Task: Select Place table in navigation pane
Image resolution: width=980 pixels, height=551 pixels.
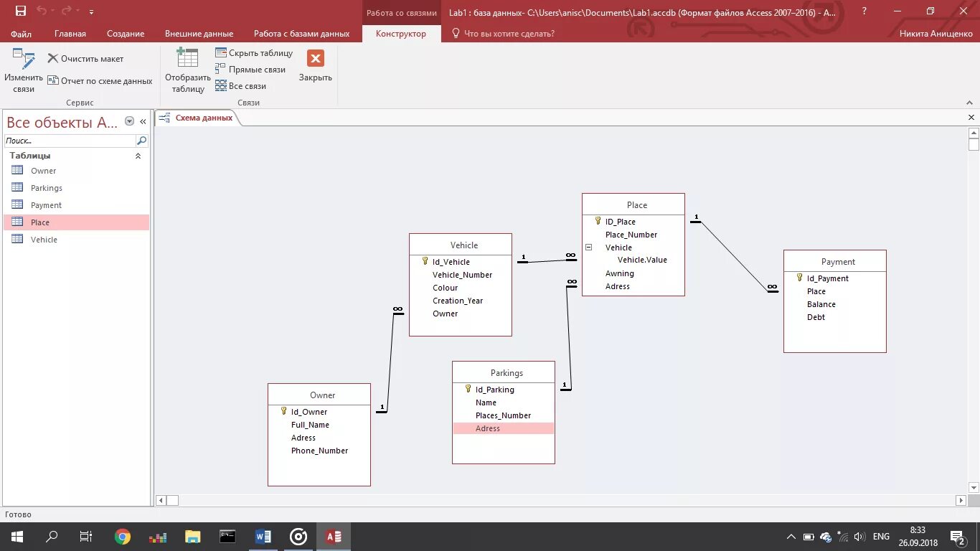Action: 77,222
